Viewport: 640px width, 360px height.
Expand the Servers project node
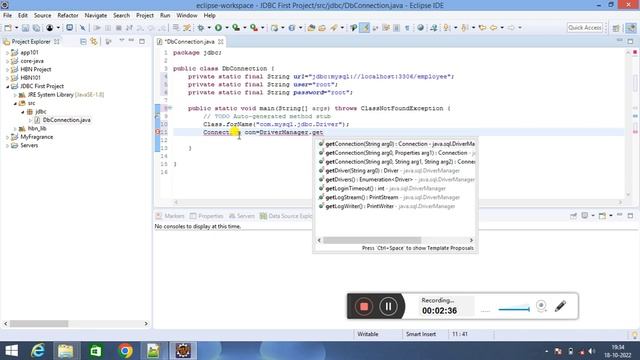tap(7, 146)
